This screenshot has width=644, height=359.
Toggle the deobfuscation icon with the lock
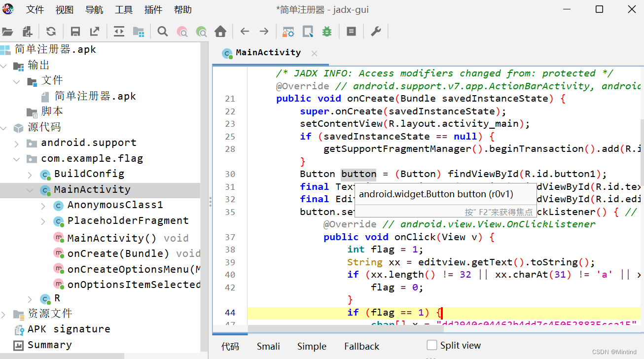[x=288, y=32]
